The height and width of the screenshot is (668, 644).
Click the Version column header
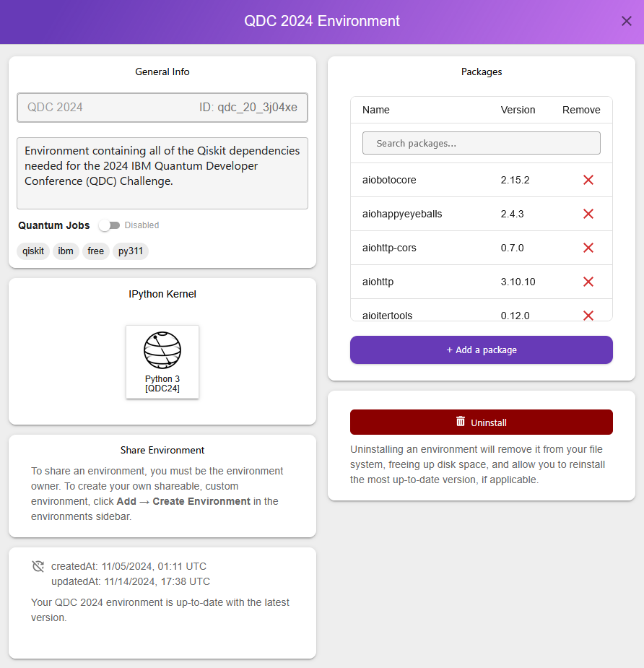(x=518, y=110)
